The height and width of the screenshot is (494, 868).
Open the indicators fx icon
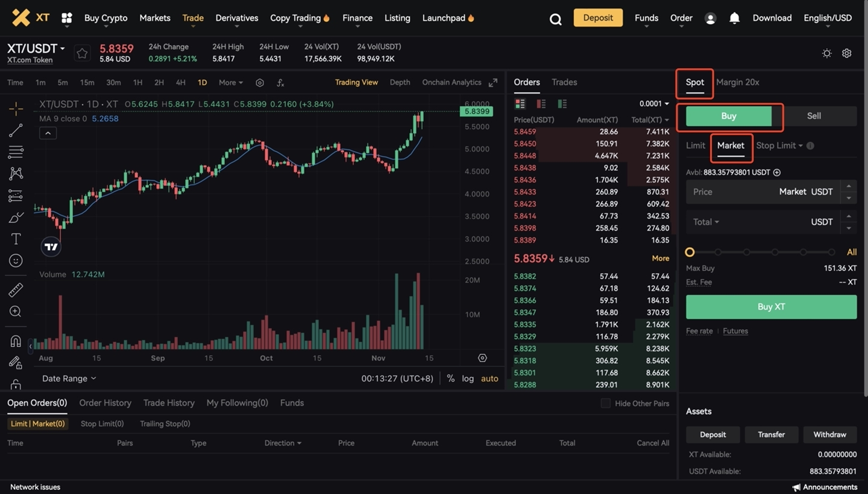click(280, 83)
